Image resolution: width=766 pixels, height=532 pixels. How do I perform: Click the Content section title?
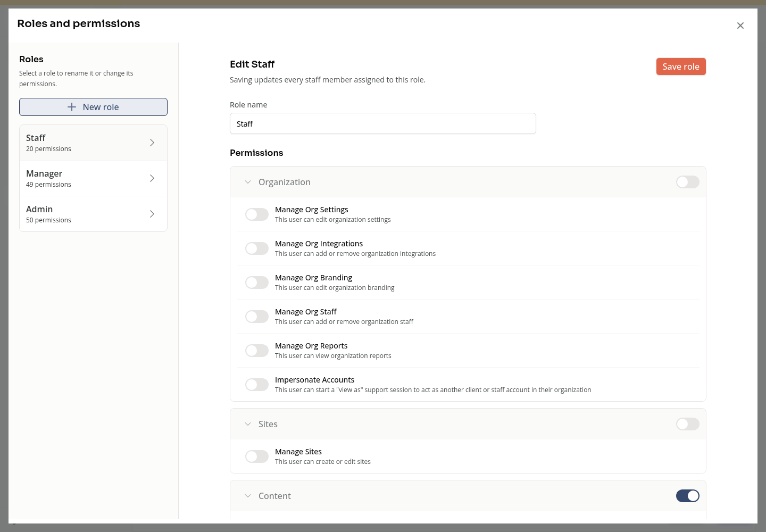(274, 496)
